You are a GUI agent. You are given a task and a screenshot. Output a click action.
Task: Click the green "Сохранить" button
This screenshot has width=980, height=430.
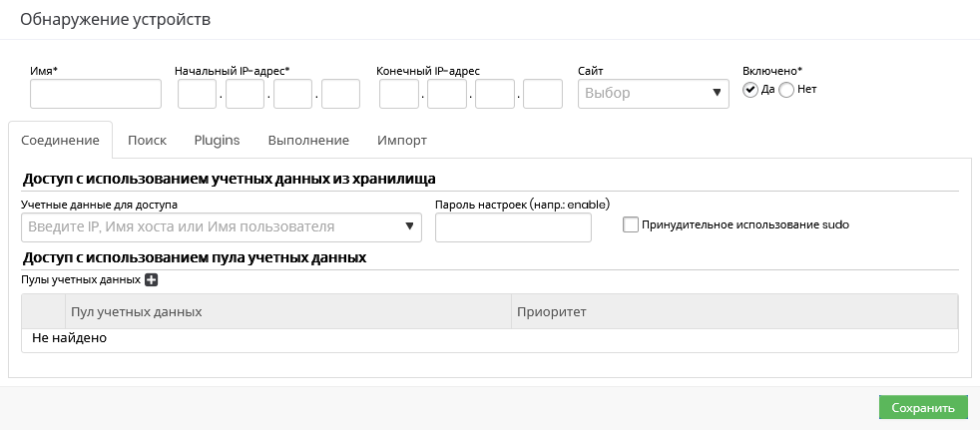pyautogui.click(x=923, y=407)
